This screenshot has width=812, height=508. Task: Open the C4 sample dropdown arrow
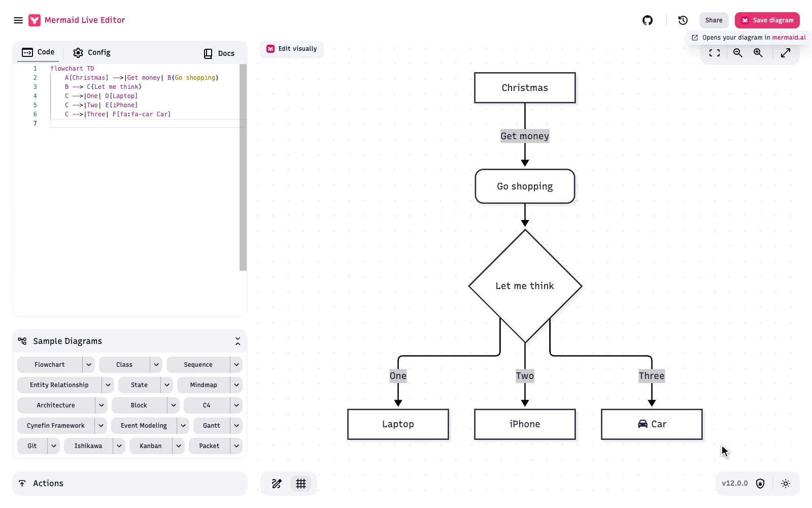point(236,405)
